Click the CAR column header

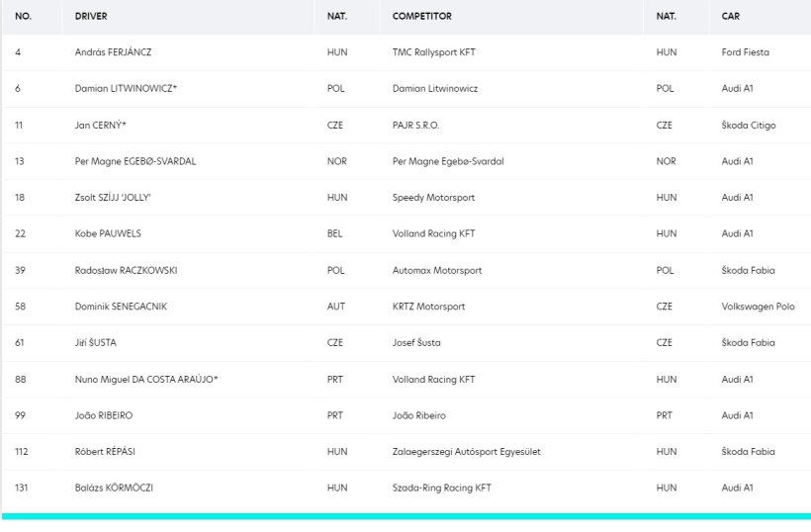(x=730, y=16)
